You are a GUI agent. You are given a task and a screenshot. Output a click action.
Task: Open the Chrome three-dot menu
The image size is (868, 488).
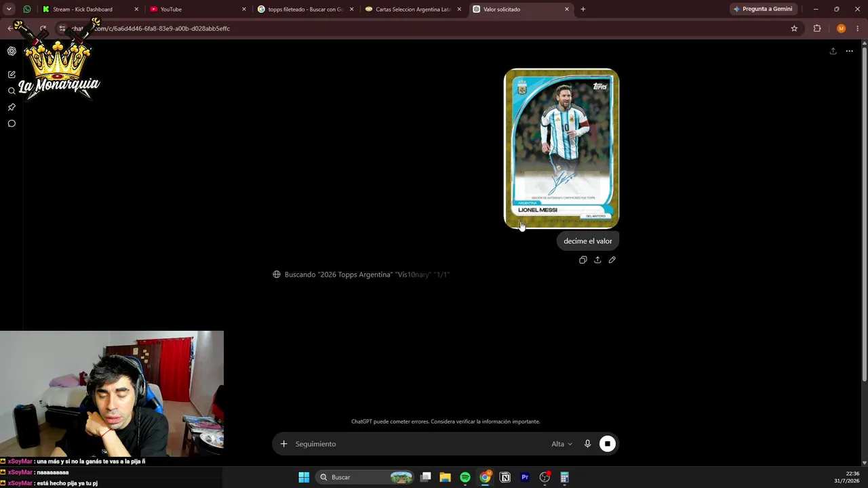[858, 28]
